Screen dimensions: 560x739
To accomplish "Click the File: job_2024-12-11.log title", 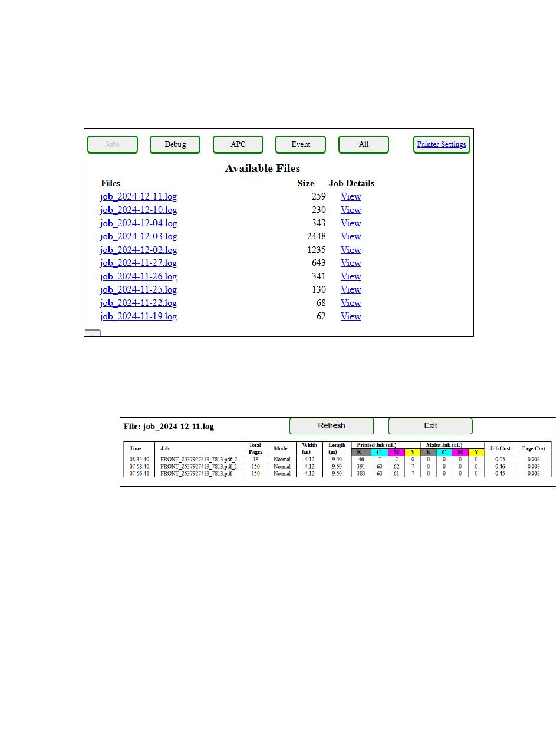I will (x=169, y=426).
